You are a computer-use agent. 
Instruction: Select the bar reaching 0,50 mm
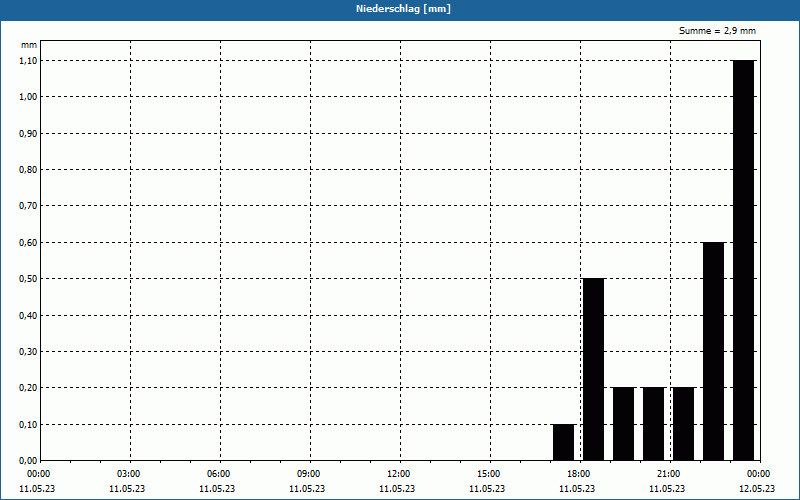pos(593,369)
